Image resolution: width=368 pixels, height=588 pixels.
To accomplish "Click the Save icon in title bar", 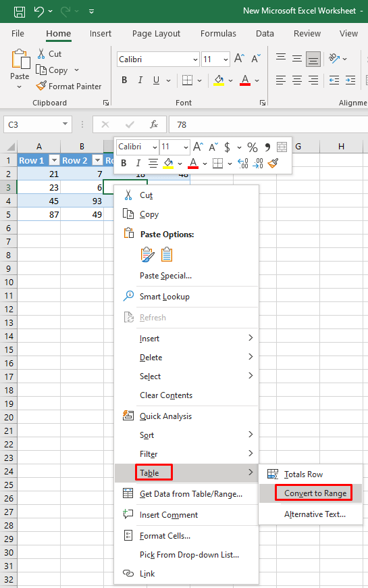I will 20,11.
